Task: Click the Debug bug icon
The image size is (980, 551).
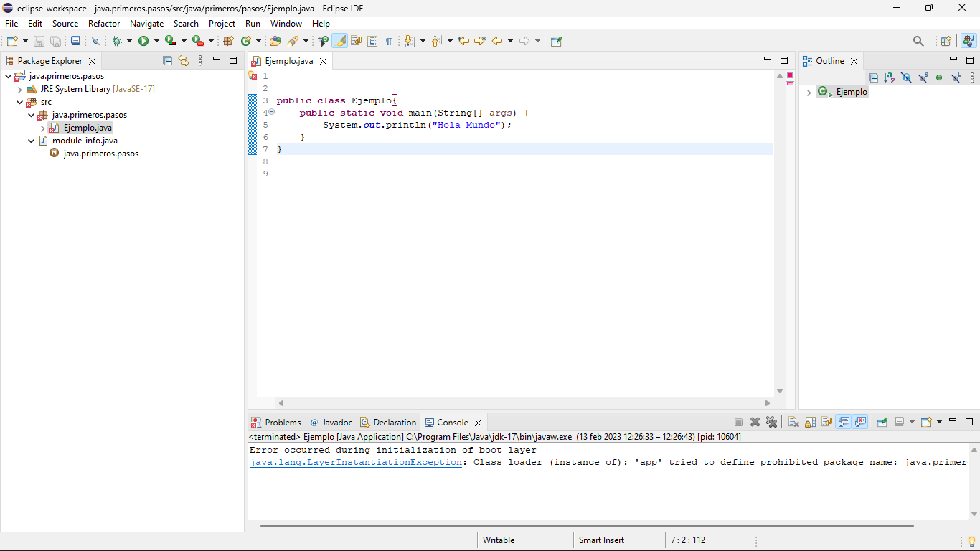Action: [x=116, y=42]
